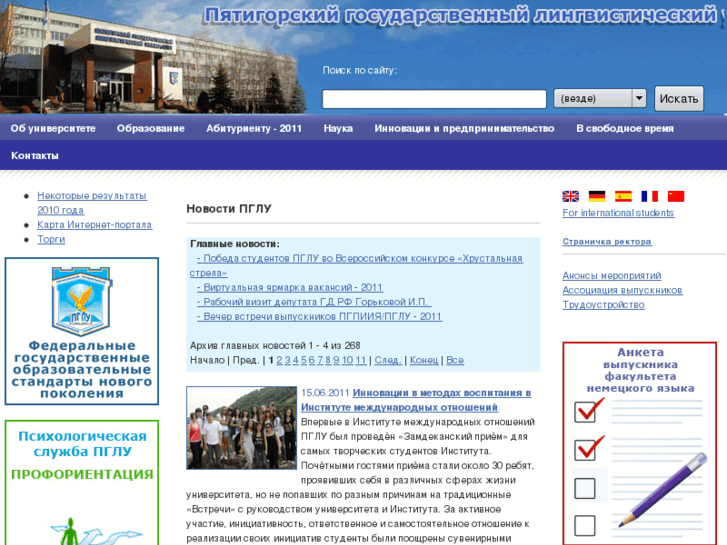Click the Конец pagination link
727x545 pixels.
(x=424, y=360)
